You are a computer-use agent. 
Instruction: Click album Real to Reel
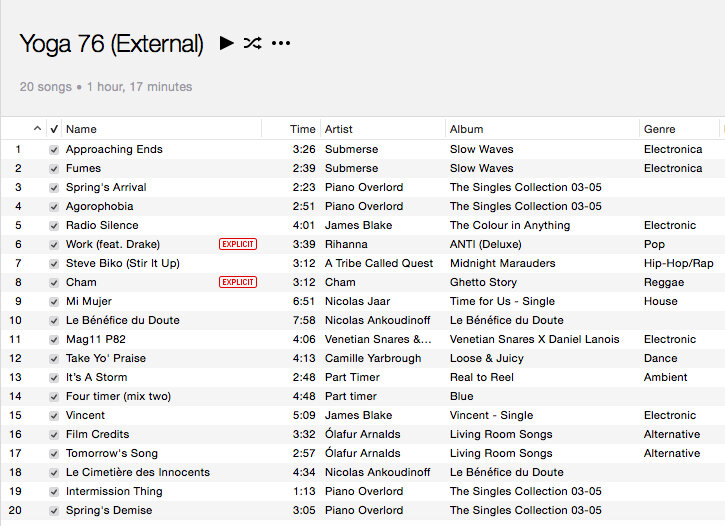482,377
